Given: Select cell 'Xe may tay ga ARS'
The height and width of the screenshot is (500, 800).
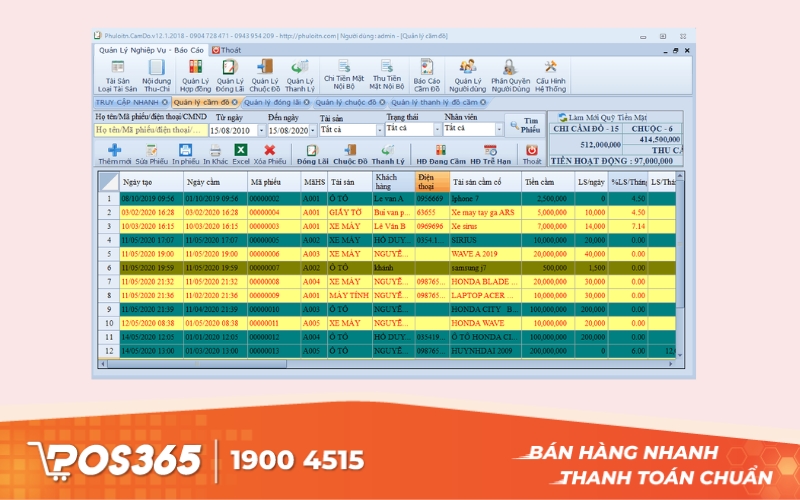Looking at the screenshot, I should [x=485, y=212].
